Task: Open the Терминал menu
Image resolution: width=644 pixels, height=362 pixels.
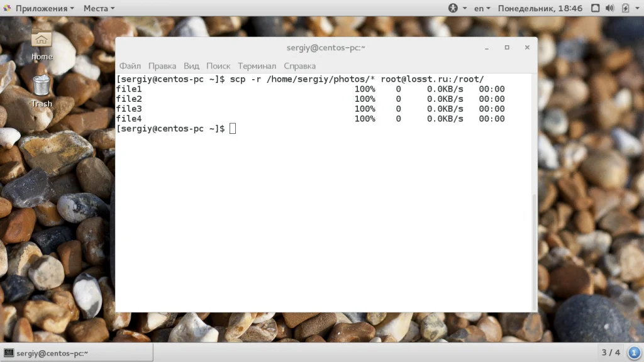Action: point(257,66)
